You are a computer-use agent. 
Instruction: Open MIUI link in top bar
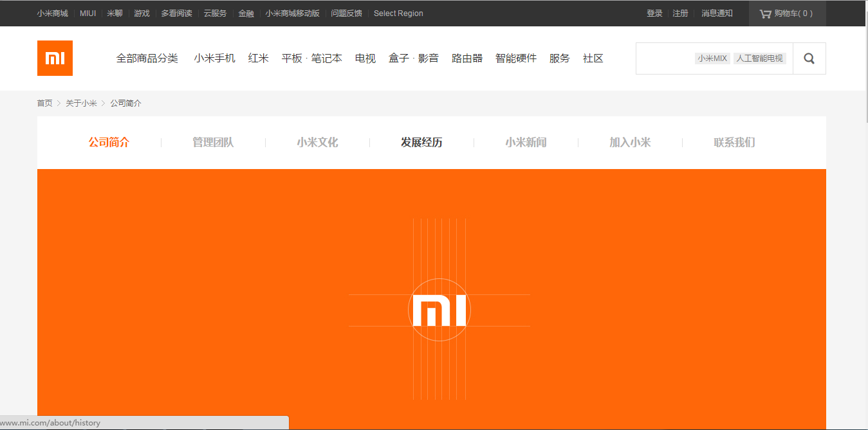point(88,13)
